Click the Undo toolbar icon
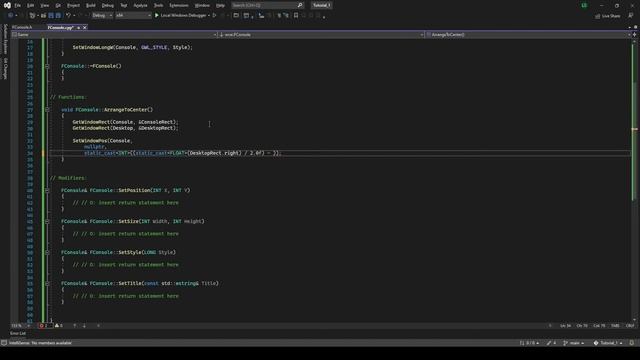The width and height of the screenshot is (640, 360). tap(69, 16)
